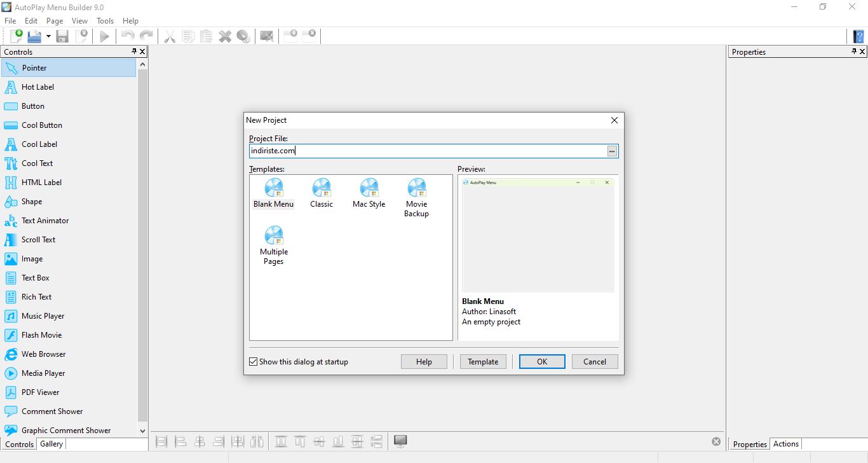Cancel the New Project dialog
The width and height of the screenshot is (868, 463).
[595, 362]
